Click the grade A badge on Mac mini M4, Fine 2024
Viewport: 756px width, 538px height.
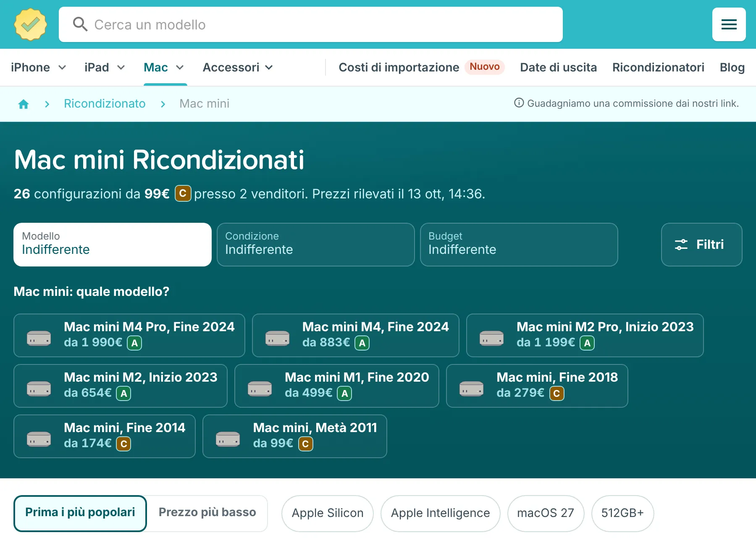pyautogui.click(x=362, y=343)
